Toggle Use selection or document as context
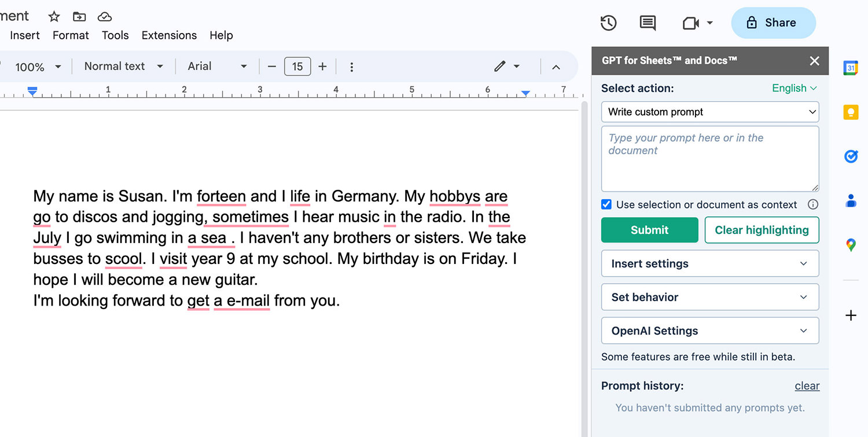This screenshot has height=437, width=868. [x=606, y=204]
